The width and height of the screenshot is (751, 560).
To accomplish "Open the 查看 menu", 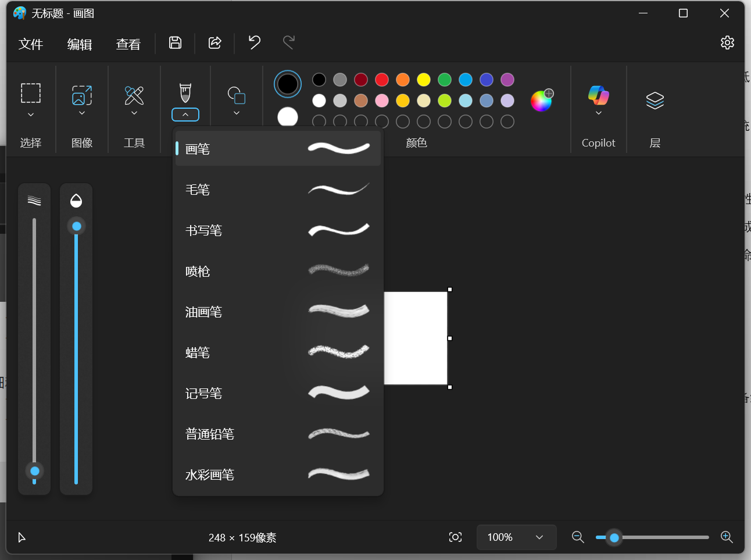I will [128, 44].
